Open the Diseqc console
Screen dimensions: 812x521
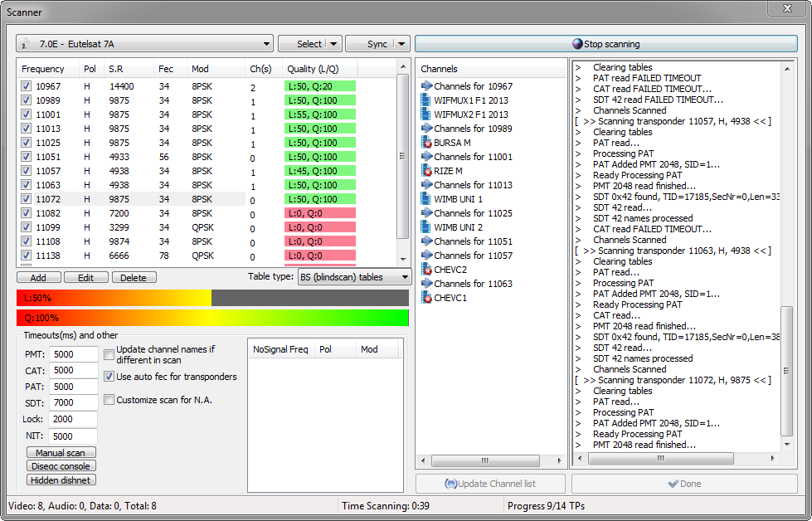pyautogui.click(x=61, y=466)
